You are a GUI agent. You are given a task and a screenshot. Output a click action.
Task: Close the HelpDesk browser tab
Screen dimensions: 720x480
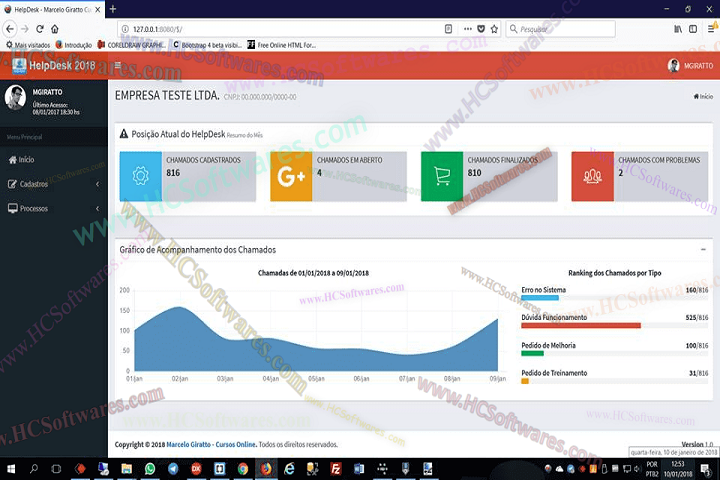[98, 9]
